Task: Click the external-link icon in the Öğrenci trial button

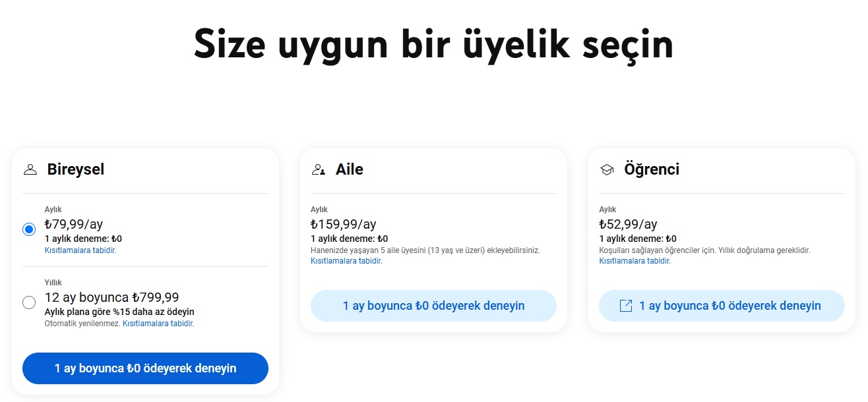Action: click(x=626, y=306)
